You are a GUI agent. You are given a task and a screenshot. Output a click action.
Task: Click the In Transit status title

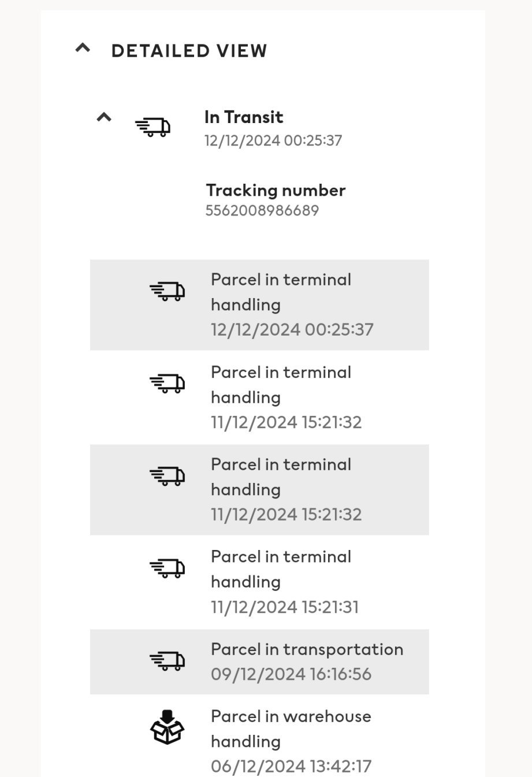tap(244, 117)
